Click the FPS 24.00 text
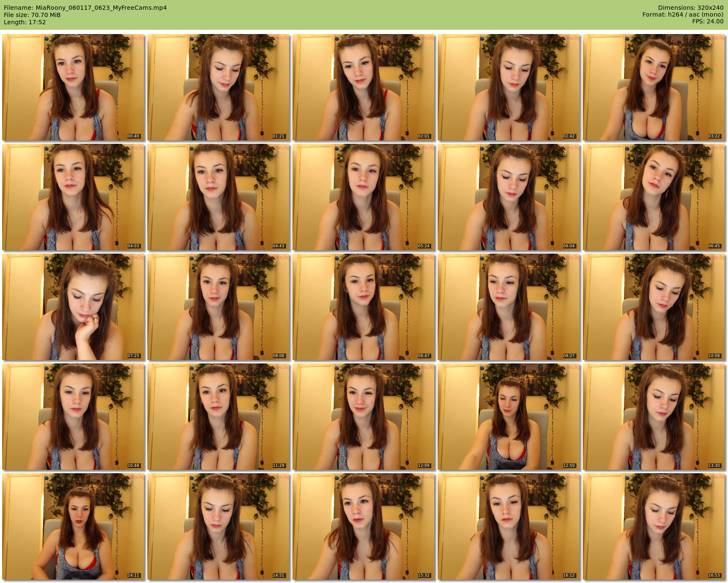 click(x=708, y=21)
